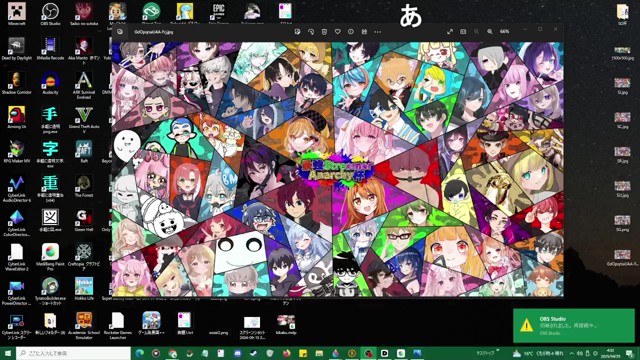Open the Minecraft desktop shortcut
Image resolution: width=640 pixels, height=360 pixels.
click(17, 14)
